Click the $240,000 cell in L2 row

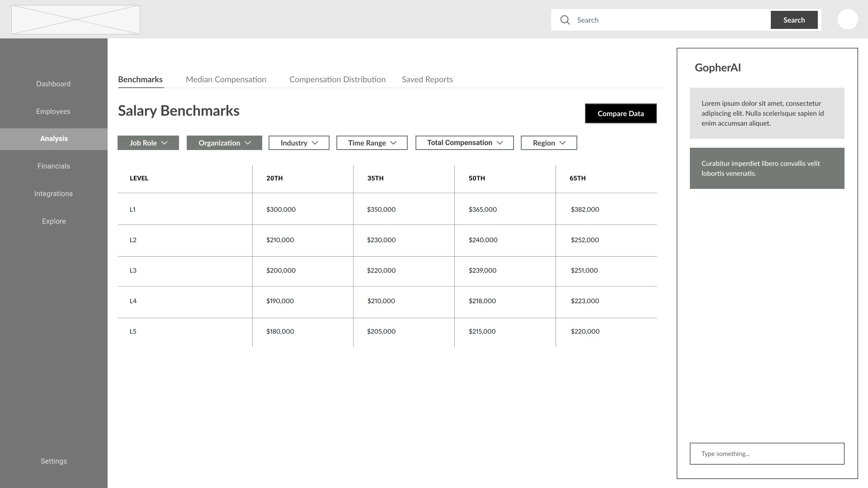[x=483, y=240]
